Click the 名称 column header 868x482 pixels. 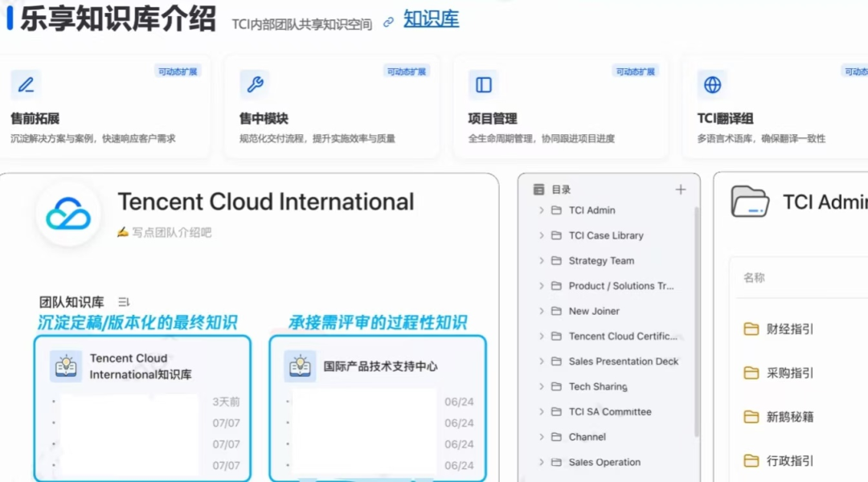click(x=753, y=278)
